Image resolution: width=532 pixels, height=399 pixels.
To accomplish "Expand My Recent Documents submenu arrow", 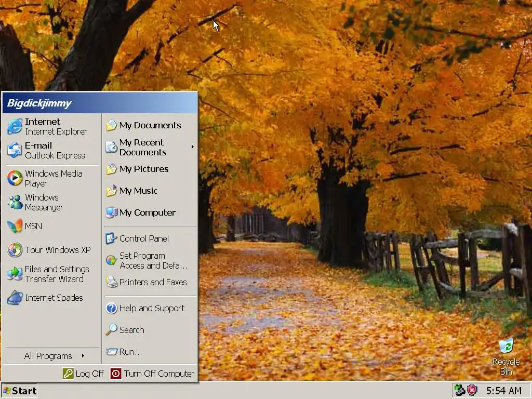I will coord(192,147).
